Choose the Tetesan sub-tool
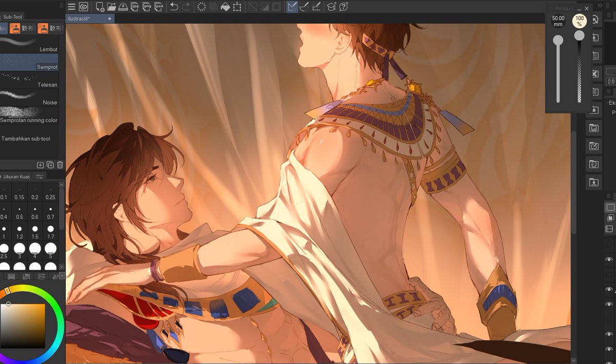The height and width of the screenshot is (364, 616). click(x=29, y=80)
